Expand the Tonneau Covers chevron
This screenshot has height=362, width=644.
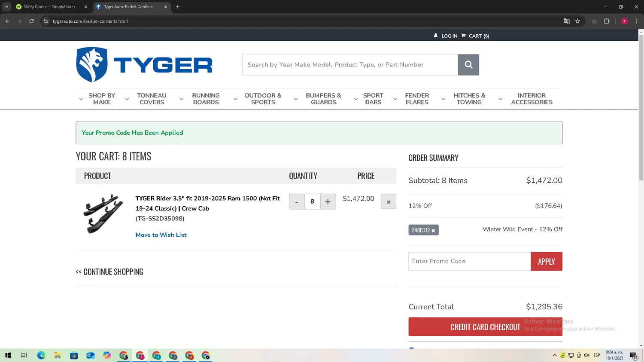point(127,99)
